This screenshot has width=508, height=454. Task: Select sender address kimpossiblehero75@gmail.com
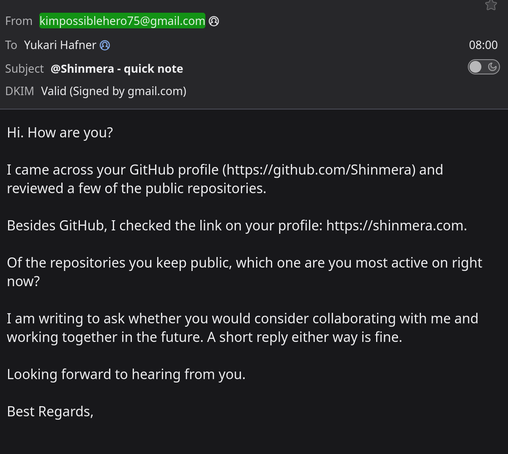122,21
